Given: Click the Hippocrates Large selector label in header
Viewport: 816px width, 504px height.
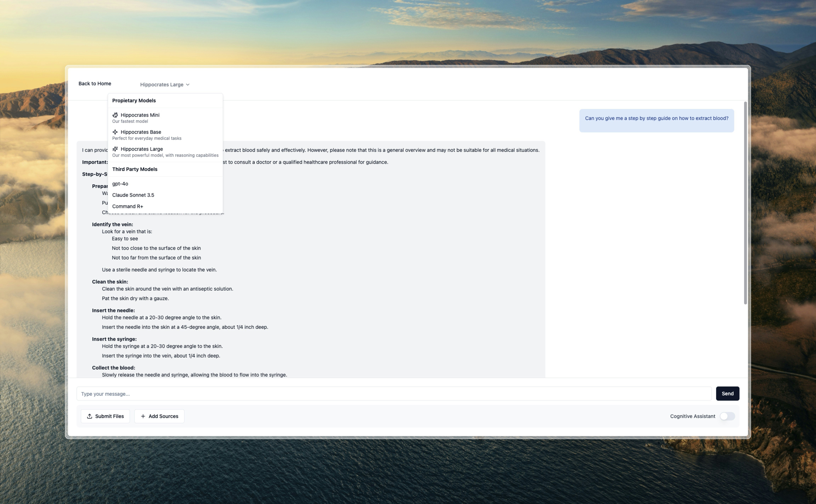Looking at the screenshot, I should coord(161,85).
